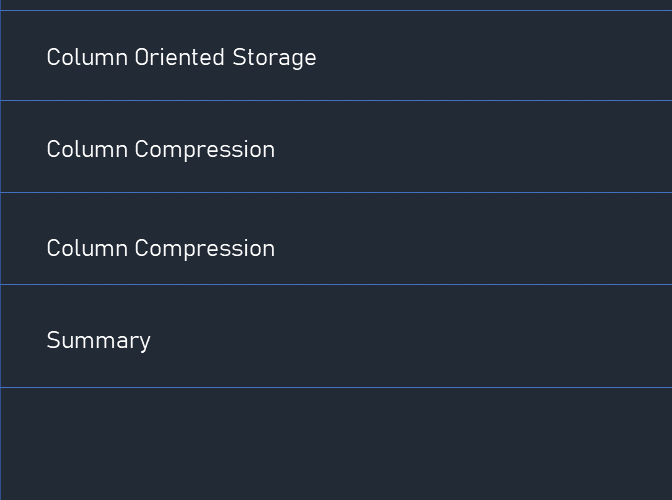The image size is (672, 500).
Task: Select the first Column Compression entry
Action: (336, 147)
